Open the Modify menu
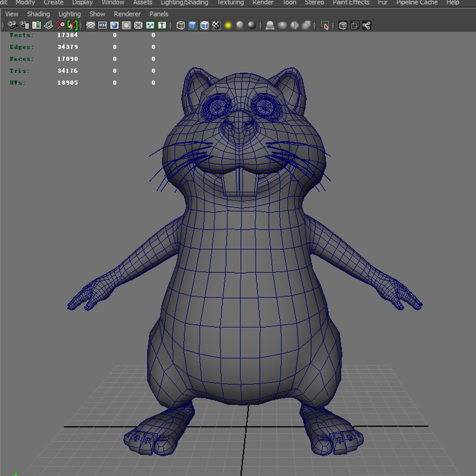The height and width of the screenshot is (476, 476). tap(25, 3)
